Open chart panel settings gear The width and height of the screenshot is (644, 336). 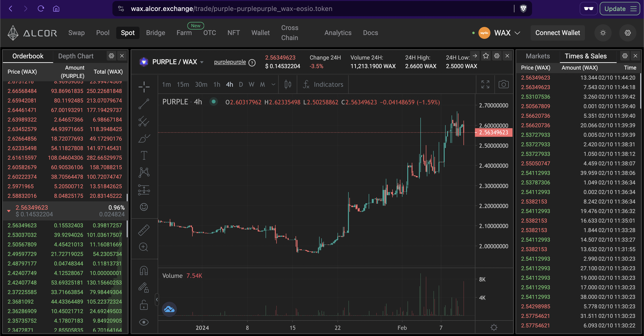point(497,56)
